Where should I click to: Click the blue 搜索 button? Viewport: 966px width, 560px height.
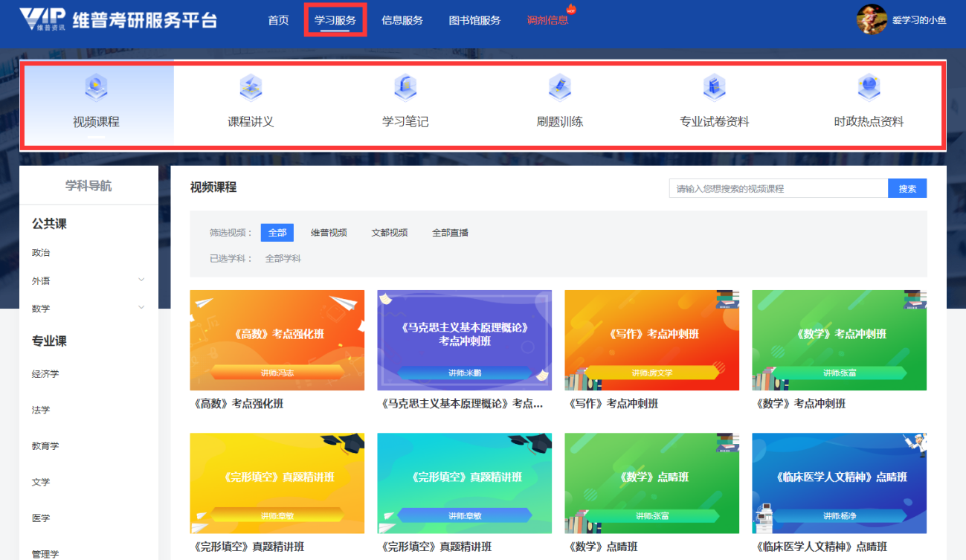pyautogui.click(x=908, y=189)
